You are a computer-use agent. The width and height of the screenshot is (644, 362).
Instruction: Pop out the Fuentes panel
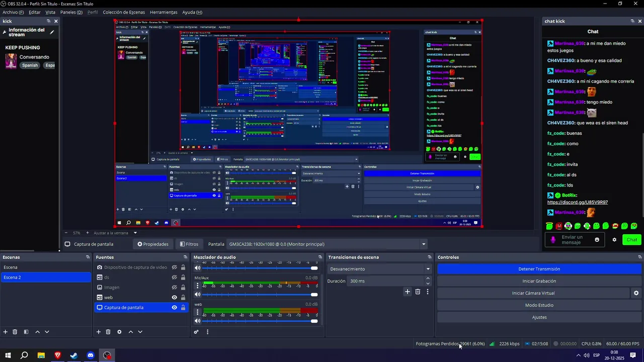click(186, 257)
